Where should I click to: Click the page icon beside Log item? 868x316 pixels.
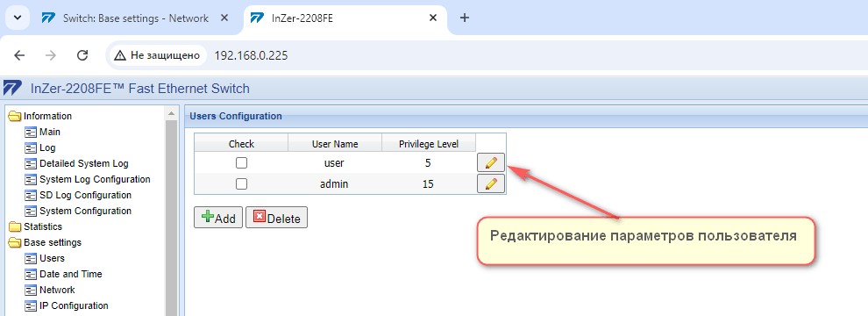(x=30, y=148)
